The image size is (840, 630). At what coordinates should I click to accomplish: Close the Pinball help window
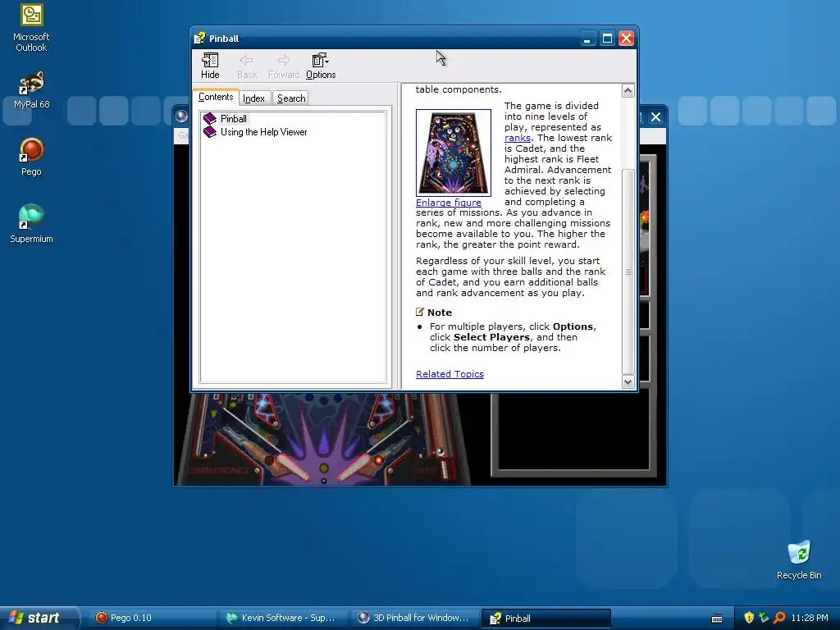[x=626, y=39]
